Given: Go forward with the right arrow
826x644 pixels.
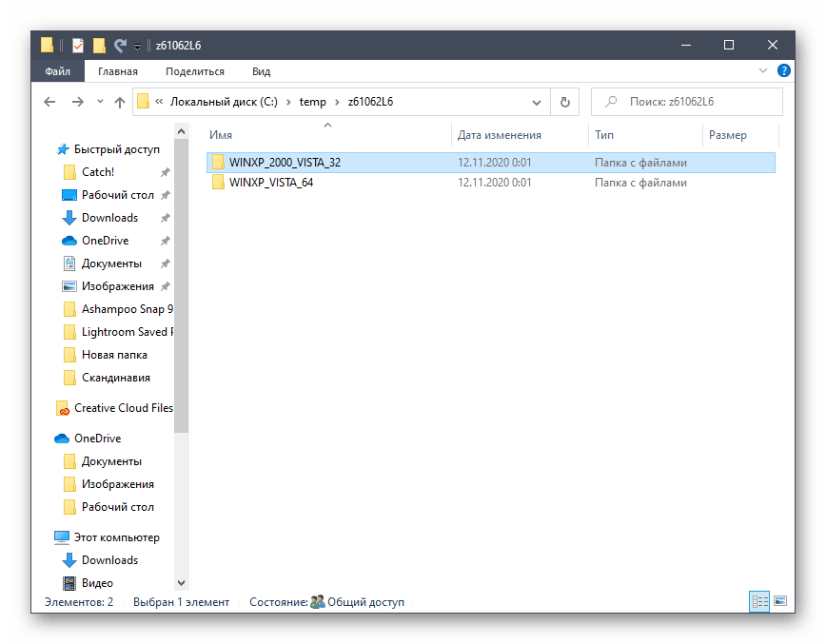Looking at the screenshot, I should point(77,102).
